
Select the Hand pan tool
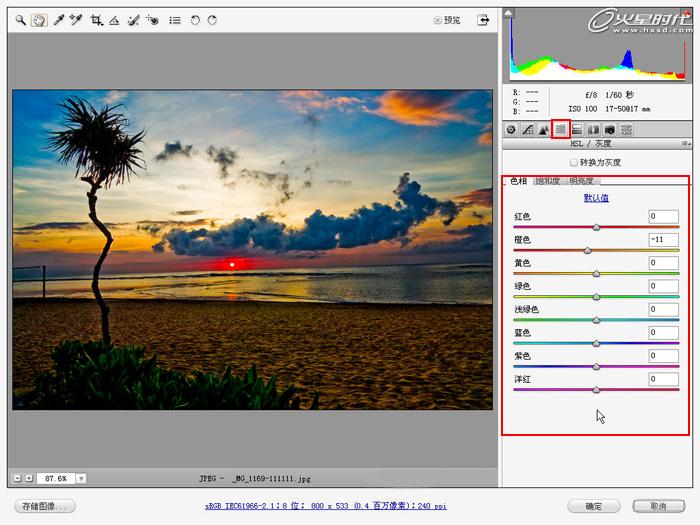39,20
